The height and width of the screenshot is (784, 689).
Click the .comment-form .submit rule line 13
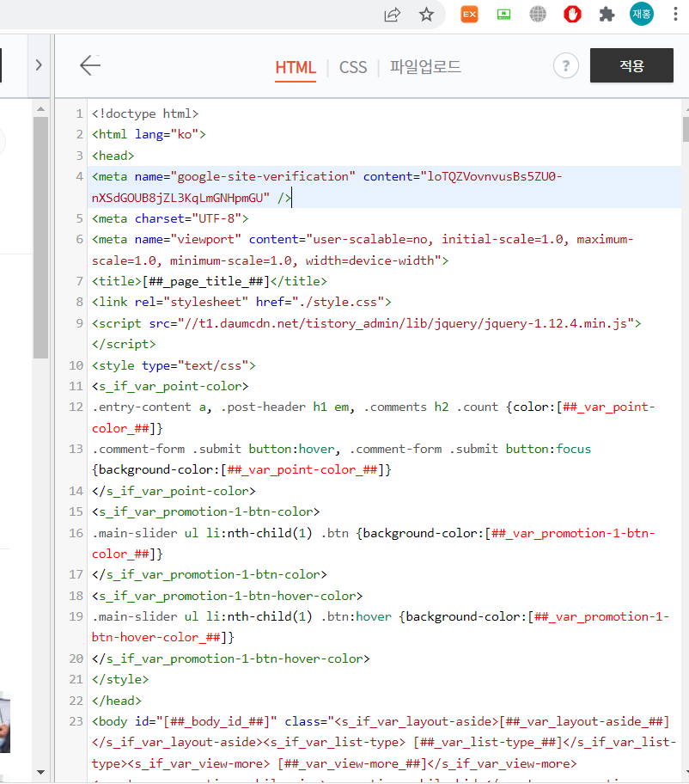(x=341, y=460)
